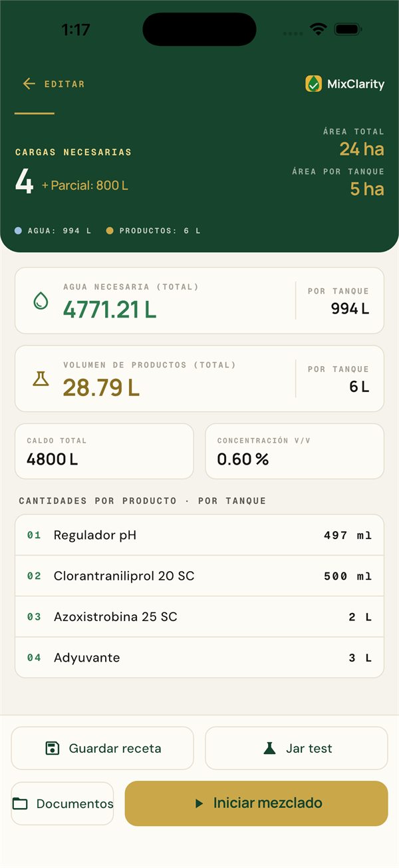Tap the MixClarity logo icon

coord(313,84)
